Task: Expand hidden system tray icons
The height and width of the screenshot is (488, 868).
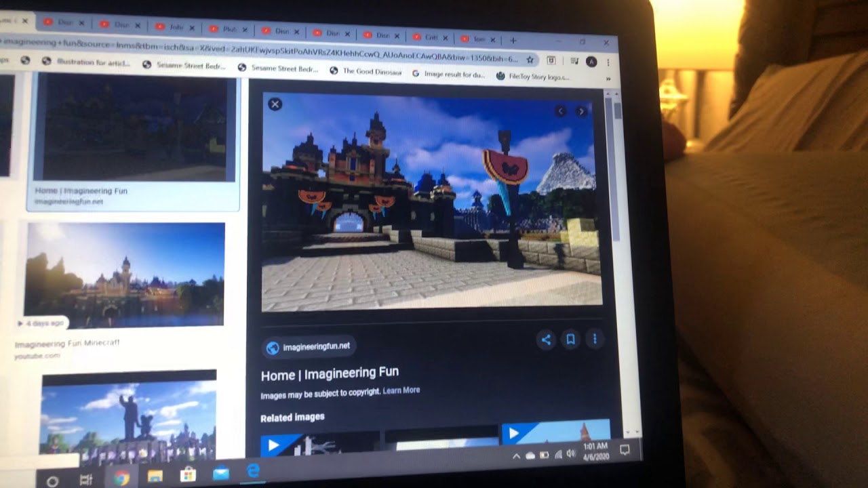Action: [x=517, y=457]
